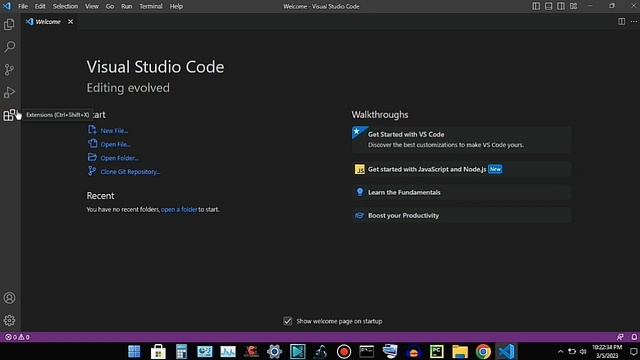Open the View menu
Screen dimensions: 640x360
click(92, 6)
